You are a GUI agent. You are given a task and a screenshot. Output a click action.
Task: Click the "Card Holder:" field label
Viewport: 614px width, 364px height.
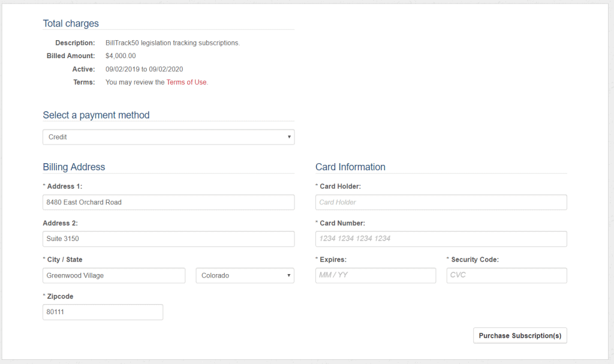(340, 186)
